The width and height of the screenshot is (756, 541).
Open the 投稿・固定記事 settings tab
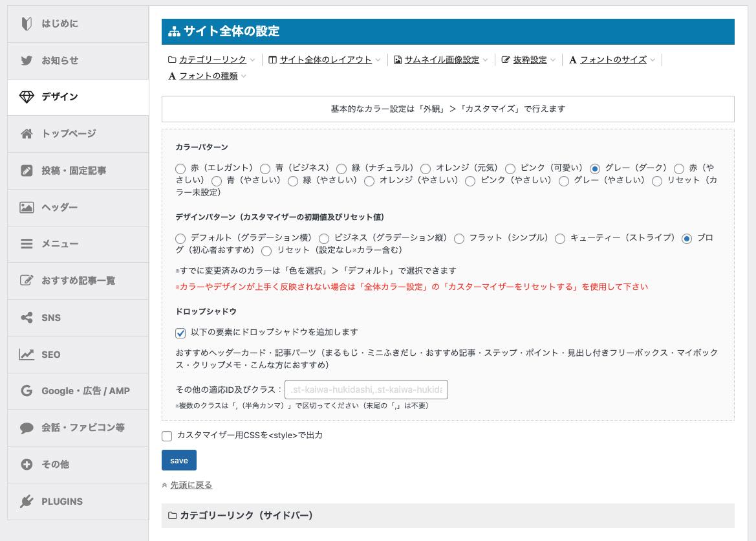pos(74,171)
